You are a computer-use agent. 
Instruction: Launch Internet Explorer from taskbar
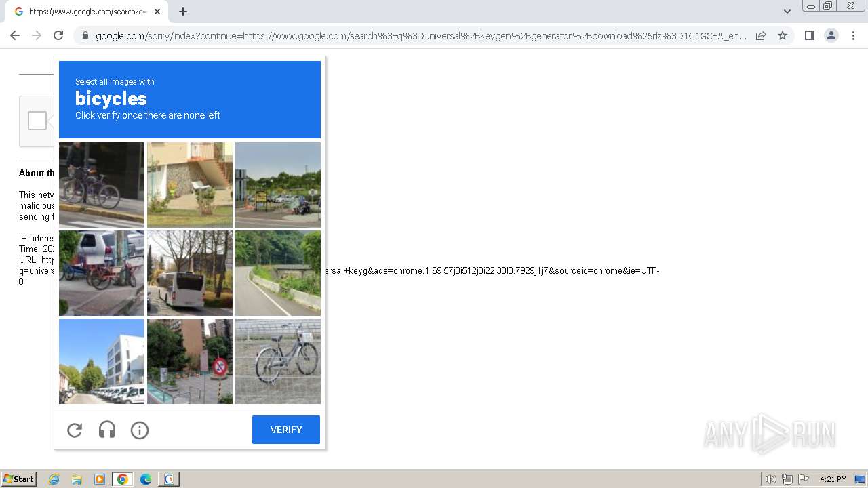pos(54,479)
